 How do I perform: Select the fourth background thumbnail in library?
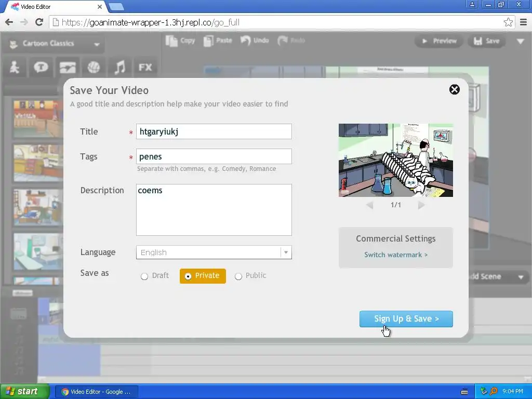[38, 251]
